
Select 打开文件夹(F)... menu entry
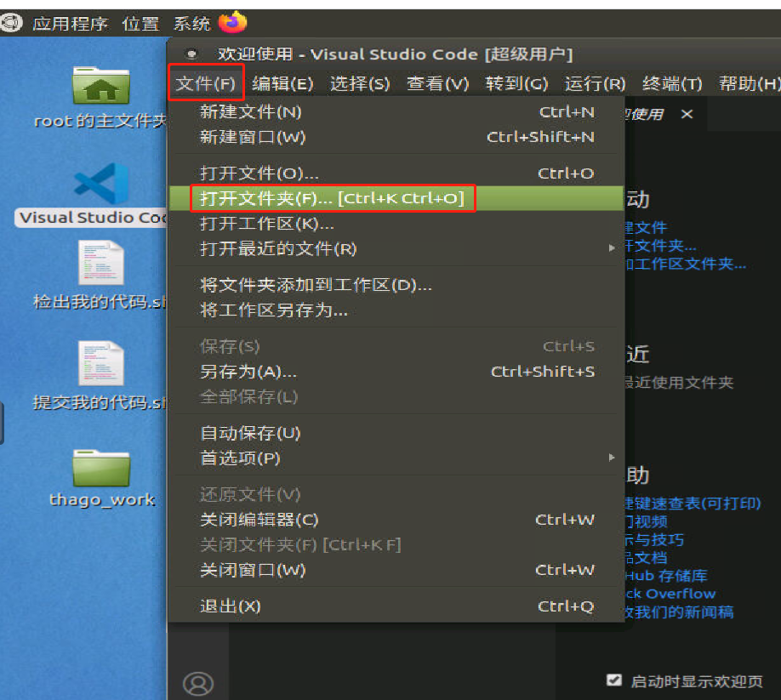coord(396,198)
